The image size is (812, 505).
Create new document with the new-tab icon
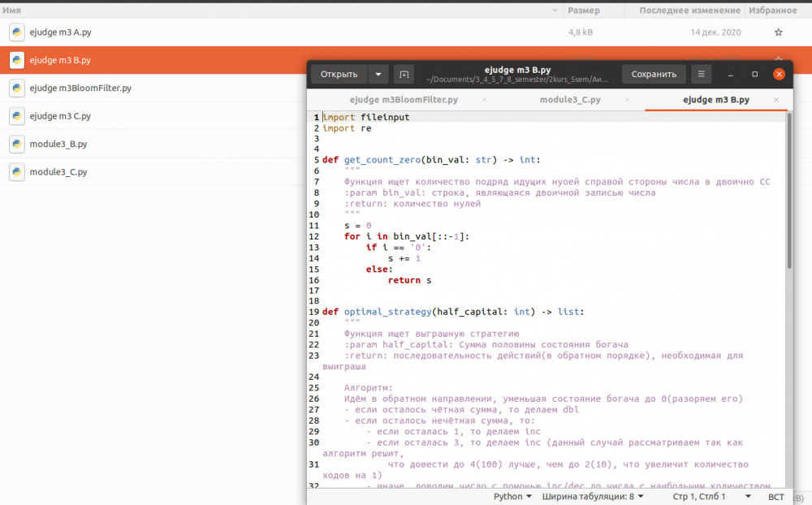coord(404,74)
